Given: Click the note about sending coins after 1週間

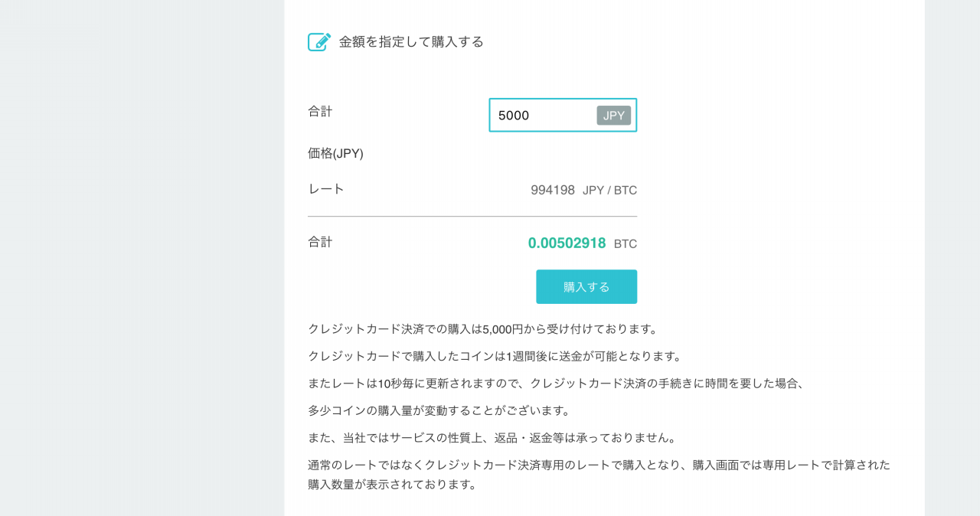Looking at the screenshot, I should click(495, 356).
